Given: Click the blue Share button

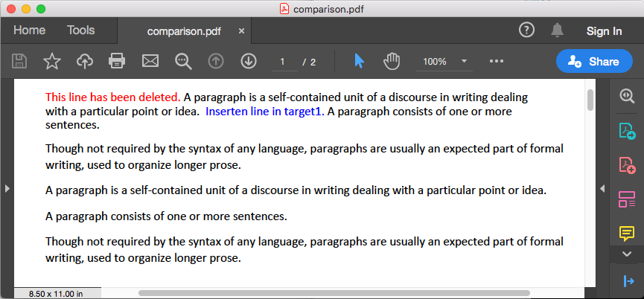Looking at the screenshot, I should pos(588,62).
